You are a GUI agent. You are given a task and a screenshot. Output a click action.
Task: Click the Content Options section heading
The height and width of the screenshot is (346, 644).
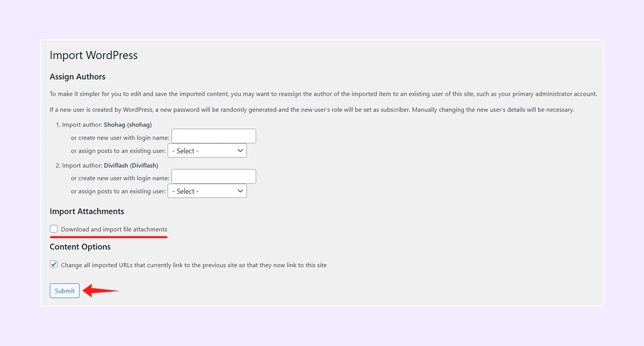[x=80, y=247]
